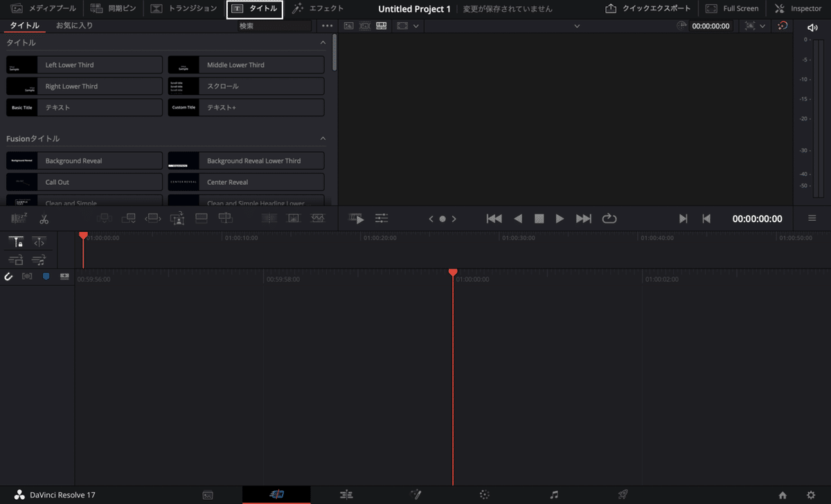Play the timeline forward

(560, 219)
